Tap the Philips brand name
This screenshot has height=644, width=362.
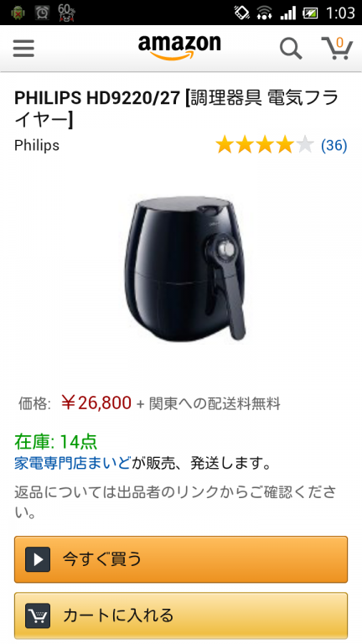tap(37, 145)
